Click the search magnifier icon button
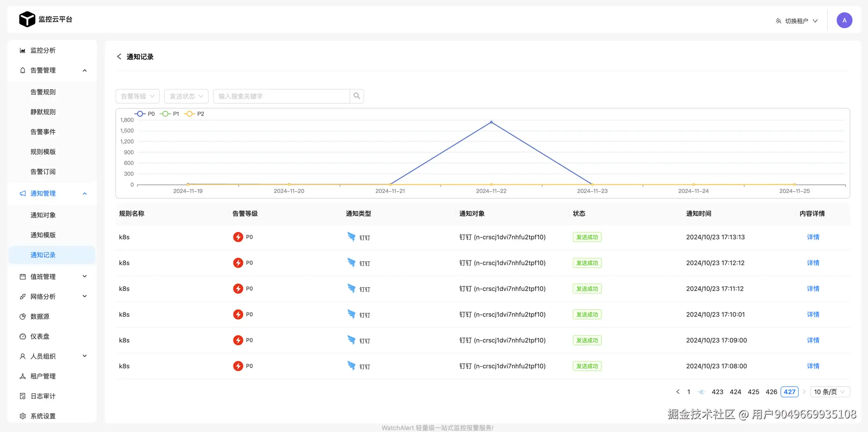868x432 pixels. pyautogui.click(x=357, y=96)
